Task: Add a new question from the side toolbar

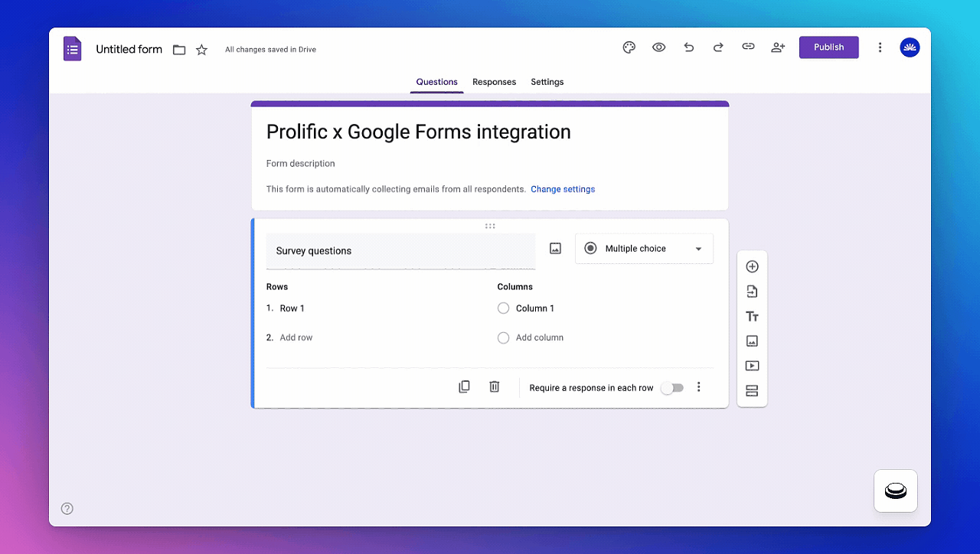Action: 752,267
